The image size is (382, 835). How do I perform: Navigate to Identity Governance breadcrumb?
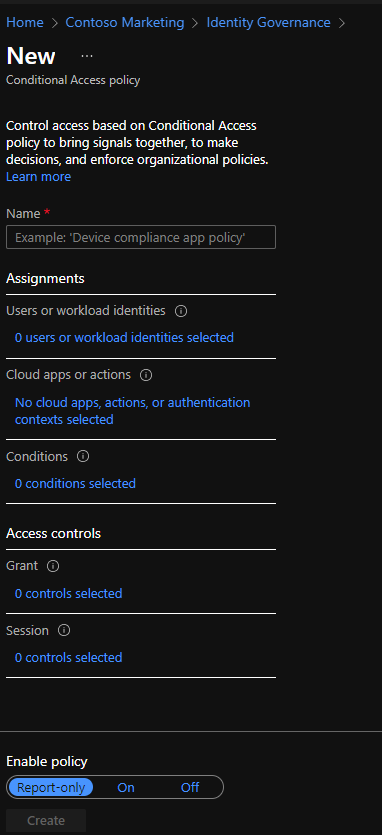(269, 22)
